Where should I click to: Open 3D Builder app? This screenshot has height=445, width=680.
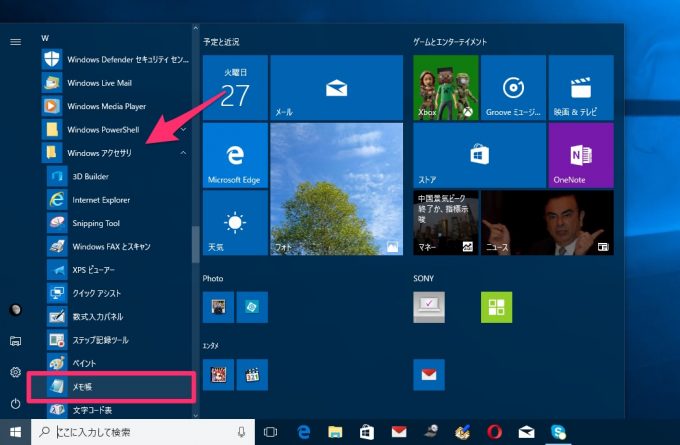coord(118,177)
